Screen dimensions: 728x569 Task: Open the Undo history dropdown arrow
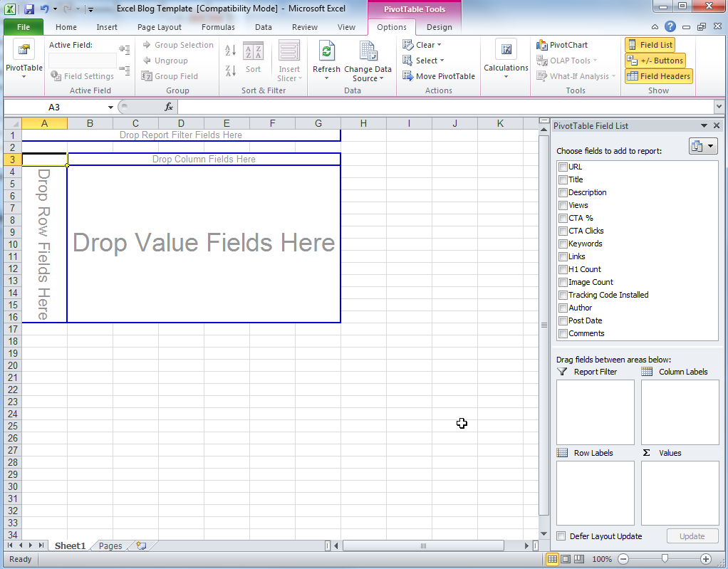click(56, 9)
